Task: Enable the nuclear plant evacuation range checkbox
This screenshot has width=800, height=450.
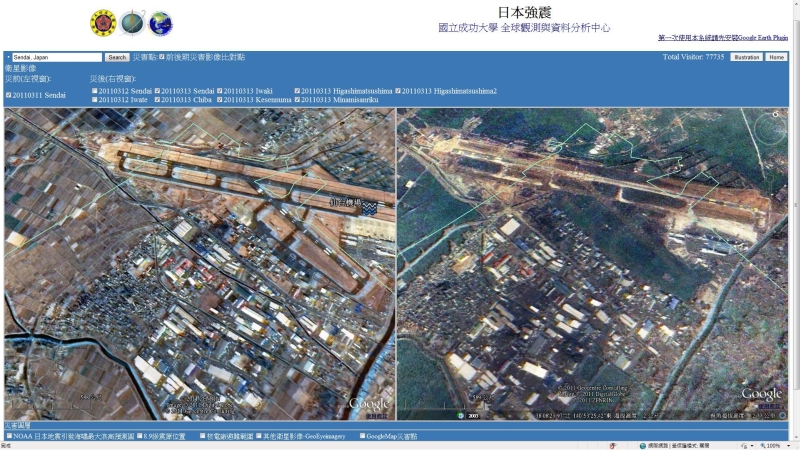Action: click(x=203, y=436)
